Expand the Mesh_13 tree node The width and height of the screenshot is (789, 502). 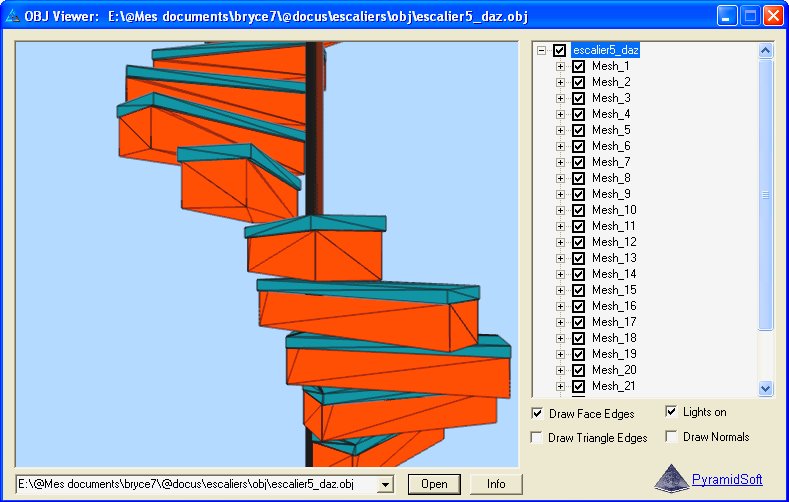point(560,259)
